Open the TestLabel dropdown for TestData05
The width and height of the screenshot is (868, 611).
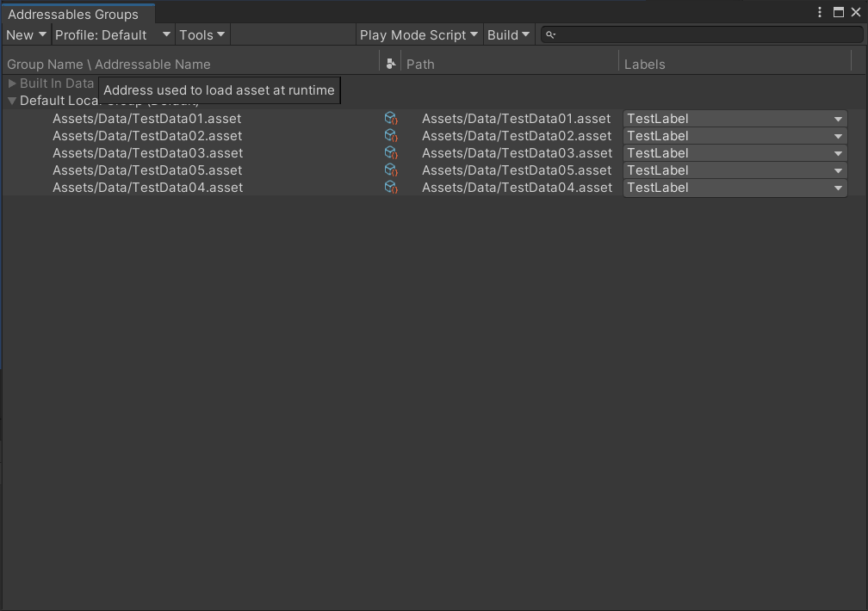837,170
